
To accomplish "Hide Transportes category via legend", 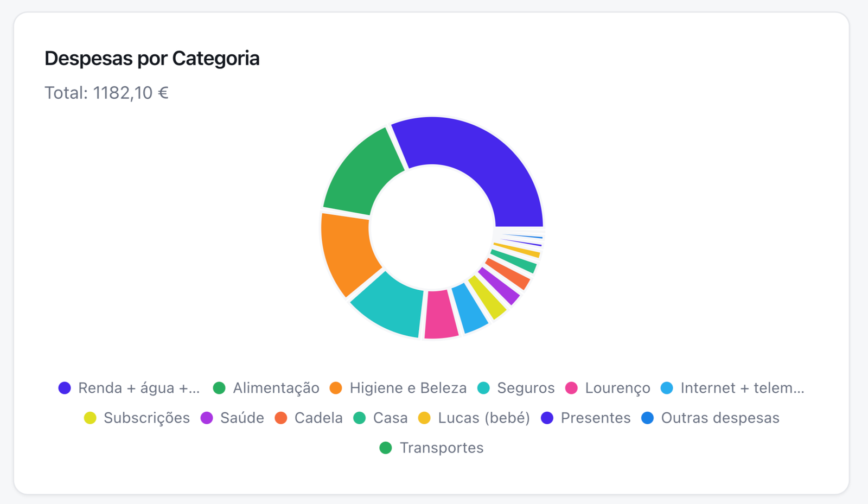I will coord(431,448).
